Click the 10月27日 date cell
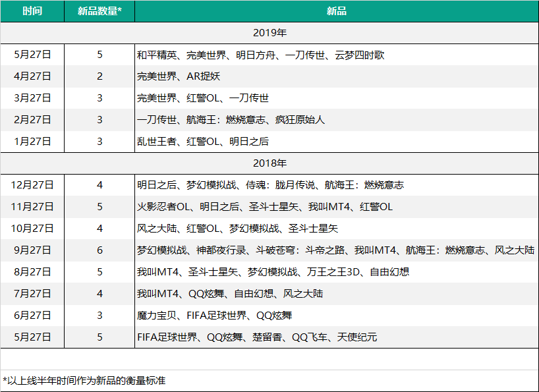Screen dimensions: 539x392 [32, 229]
